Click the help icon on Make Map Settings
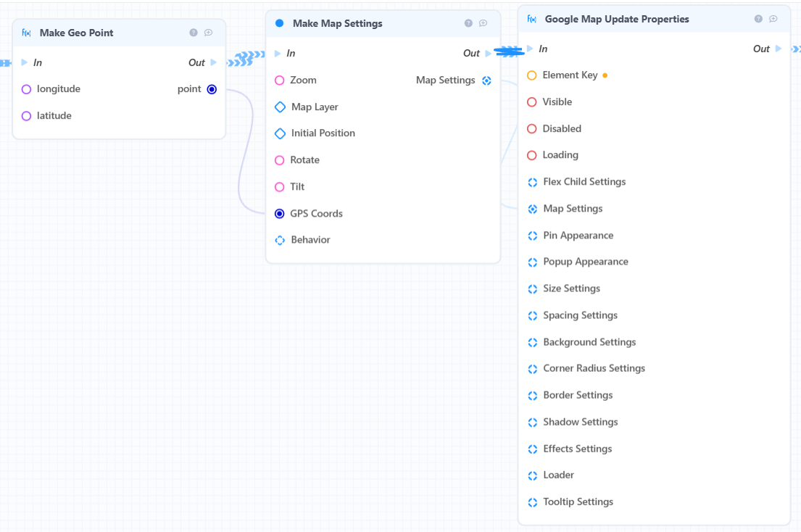The image size is (801, 532). coord(468,23)
